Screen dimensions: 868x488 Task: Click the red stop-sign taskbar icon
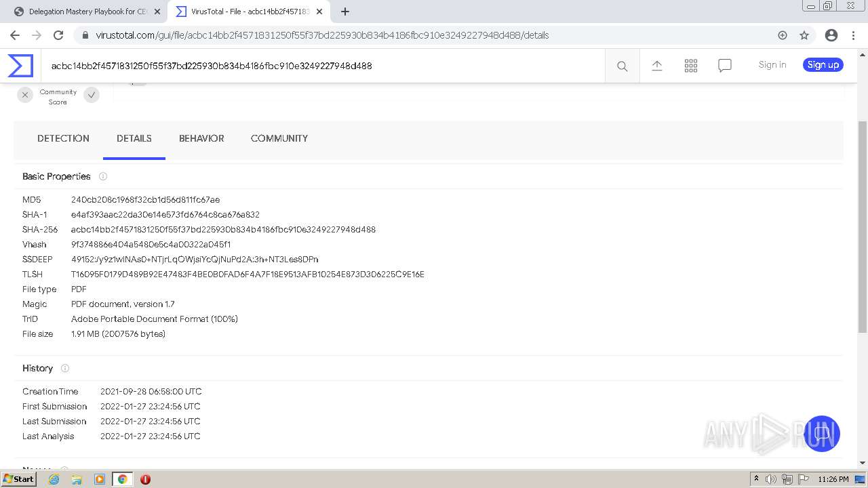(145, 479)
